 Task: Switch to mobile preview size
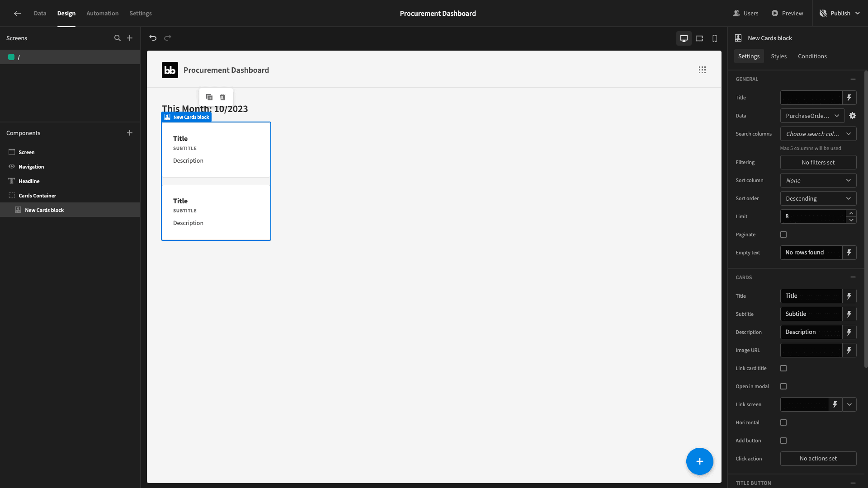(x=715, y=38)
